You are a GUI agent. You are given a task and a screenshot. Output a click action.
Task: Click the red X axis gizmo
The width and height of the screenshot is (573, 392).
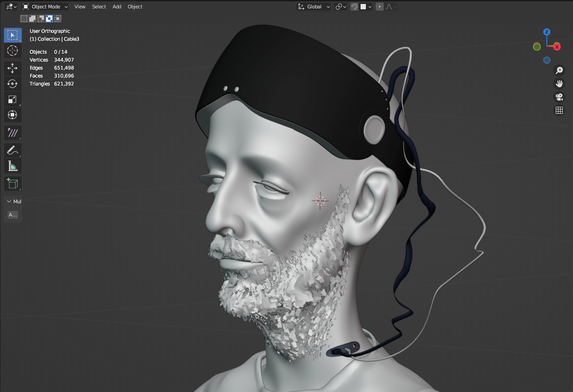(x=557, y=47)
